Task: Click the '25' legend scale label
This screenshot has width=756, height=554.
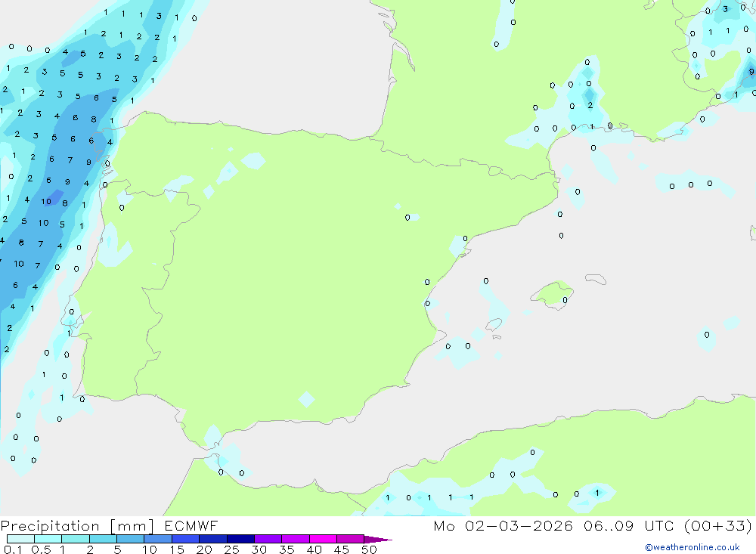Action: point(231,549)
